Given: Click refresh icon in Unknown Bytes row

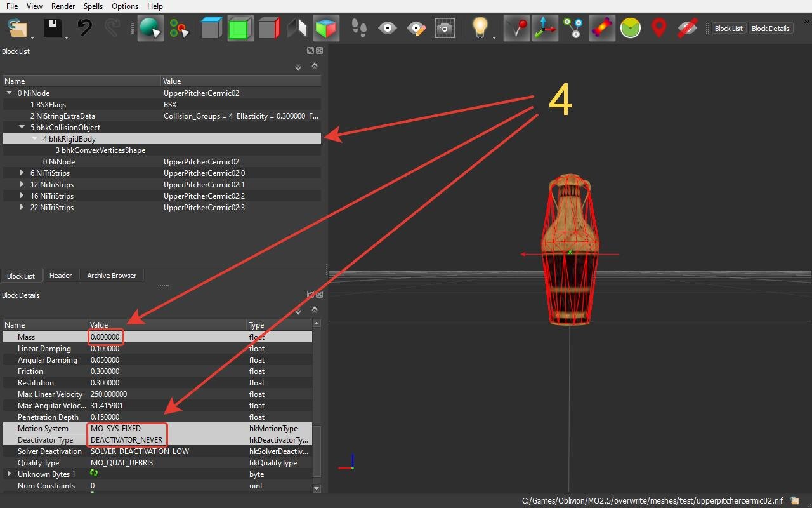Looking at the screenshot, I should pyautogui.click(x=95, y=473).
